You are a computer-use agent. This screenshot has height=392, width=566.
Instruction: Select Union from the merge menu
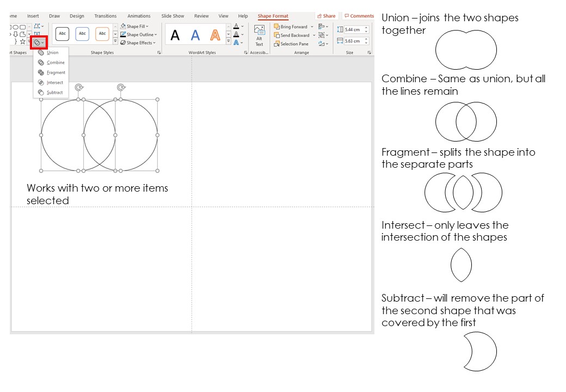click(x=53, y=52)
